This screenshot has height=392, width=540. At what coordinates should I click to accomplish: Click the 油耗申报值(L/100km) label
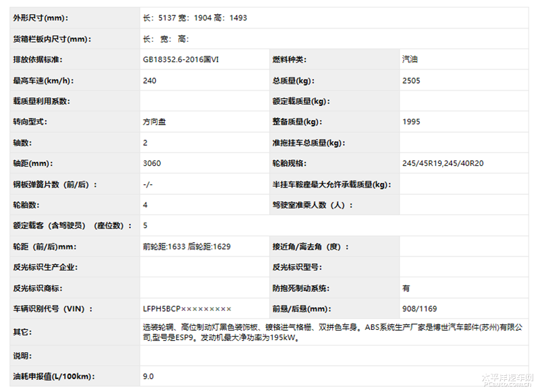pos(54,376)
